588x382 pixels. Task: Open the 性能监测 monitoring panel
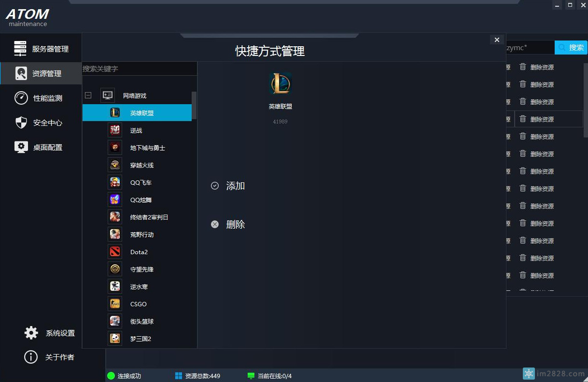(x=41, y=97)
